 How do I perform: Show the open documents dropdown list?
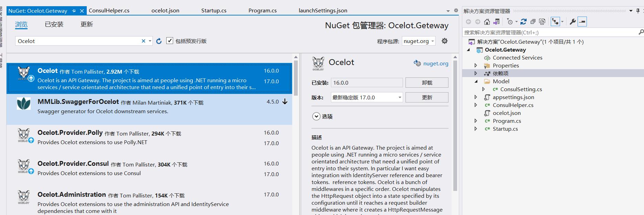(x=448, y=11)
